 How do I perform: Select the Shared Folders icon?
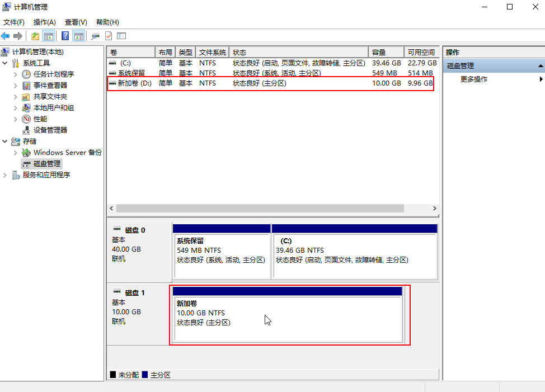26,97
